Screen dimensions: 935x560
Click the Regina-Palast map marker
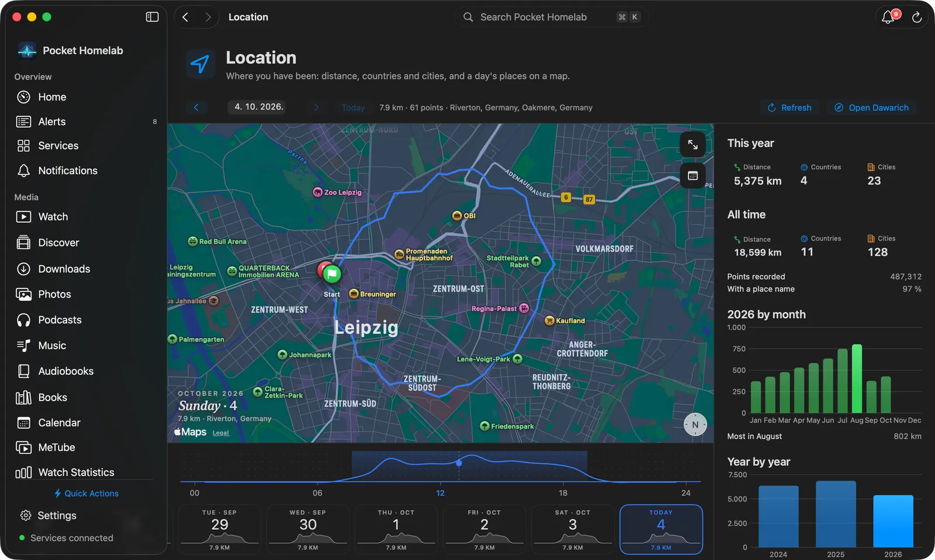[524, 308]
